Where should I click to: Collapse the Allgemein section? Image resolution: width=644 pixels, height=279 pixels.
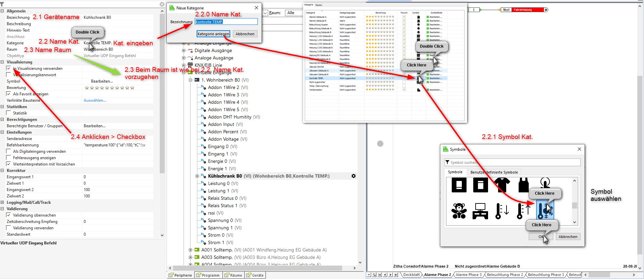point(2,11)
